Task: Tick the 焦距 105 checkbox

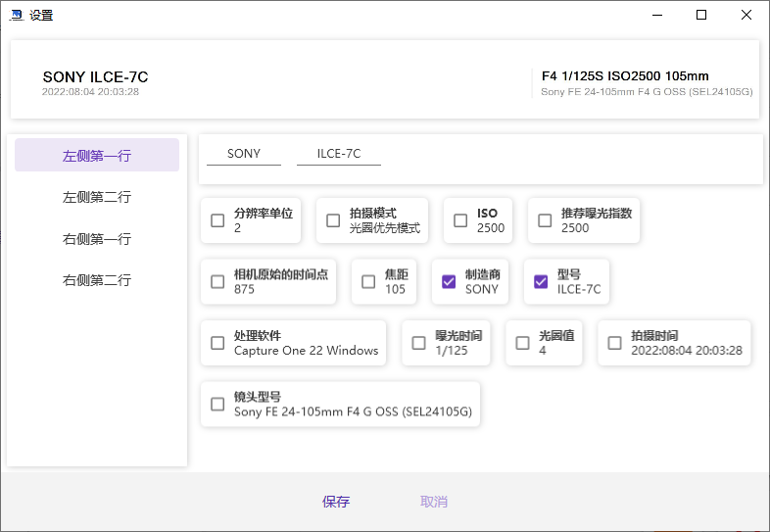Action: [x=368, y=282]
